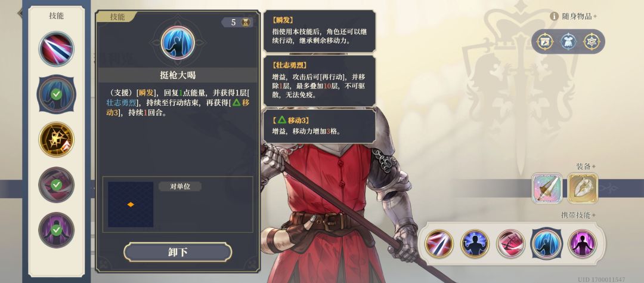This screenshot has width=644, height=283.
Task: Click the 卸下 unequip button
Action: click(178, 252)
